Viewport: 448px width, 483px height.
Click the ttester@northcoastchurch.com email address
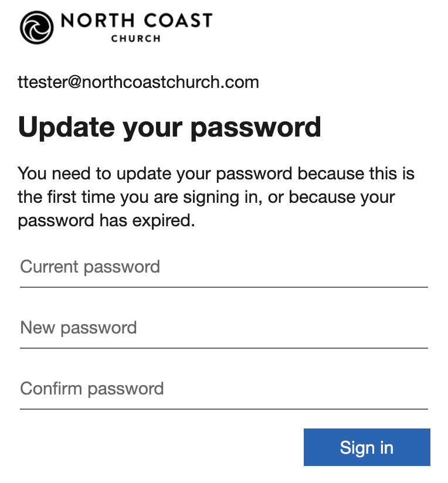[x=138, y=82]
